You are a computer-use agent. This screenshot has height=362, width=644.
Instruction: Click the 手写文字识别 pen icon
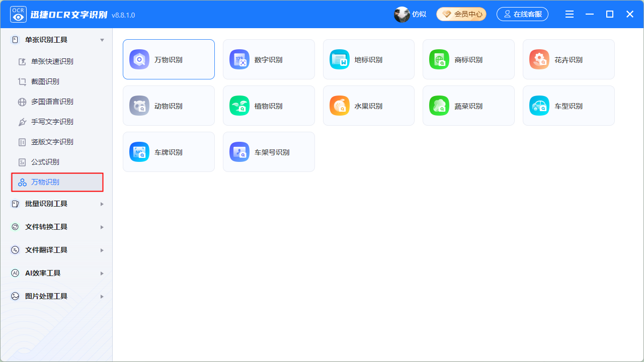click(22, 122)
